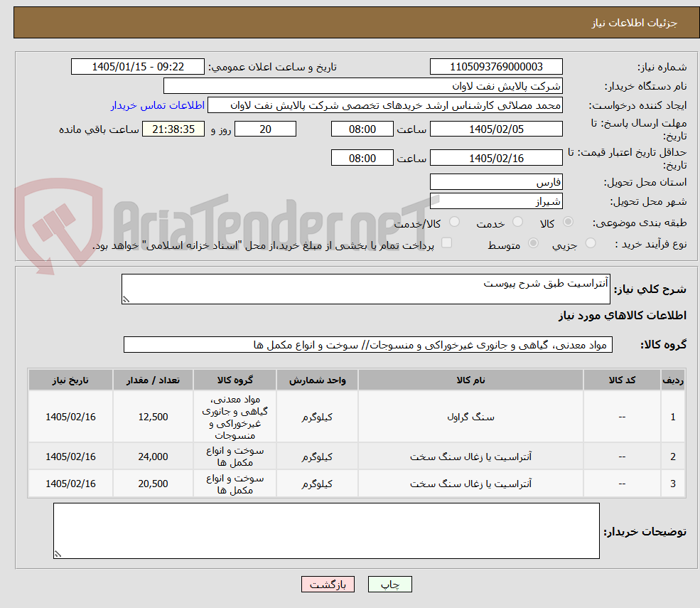Click the price validity hour 08:00 field

[x=362, y=158]
